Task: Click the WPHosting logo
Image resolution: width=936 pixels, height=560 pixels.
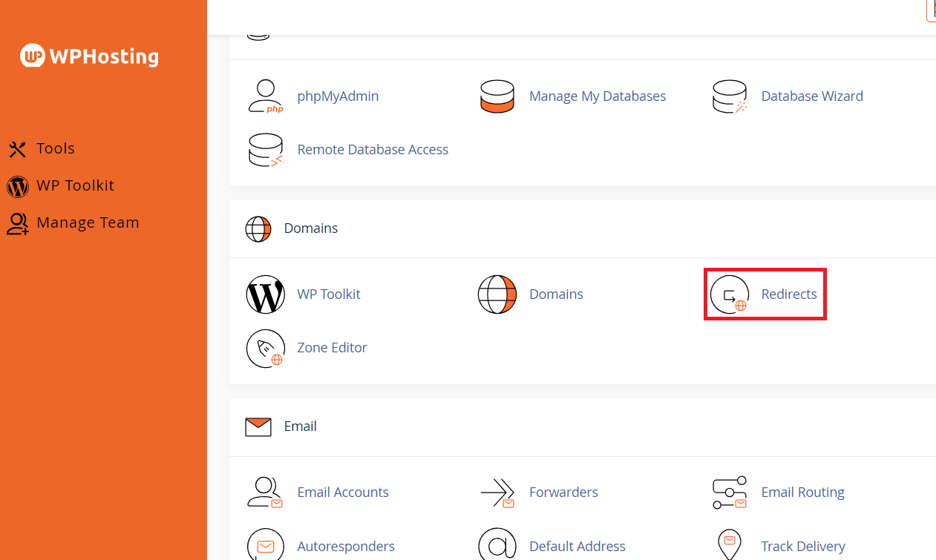Action: coord(89,56)
